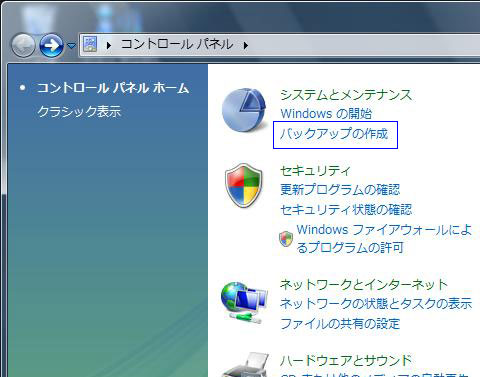Viewport: 480px width, 377px height.
Task: Expand the arrow after コントロール パネル
Action: (246, 45)
